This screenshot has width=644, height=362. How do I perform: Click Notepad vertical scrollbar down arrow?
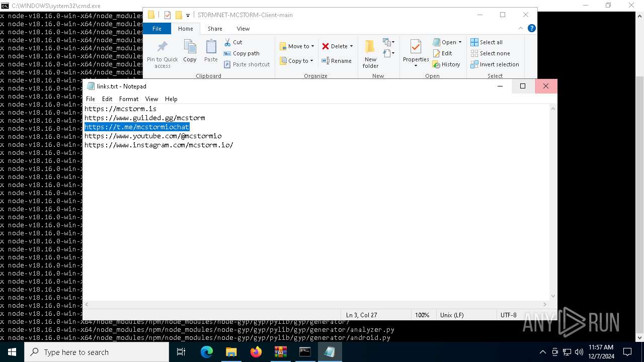(x=553, y=296)
